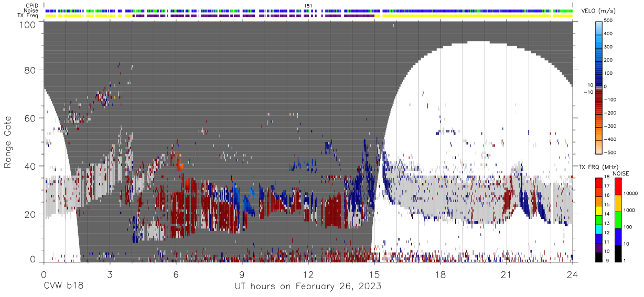This screenshot has width=644, height=297.
Task: Click the 6 hour tick label
Action: pos(176,274)
